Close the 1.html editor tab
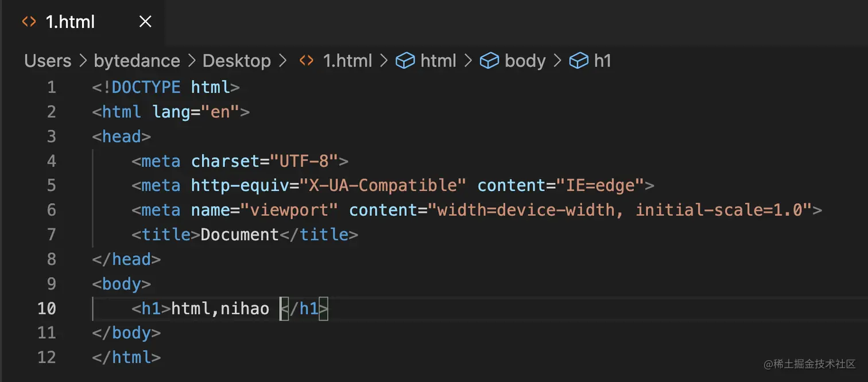This screenshot has width=868, height=382. point(146,22)
